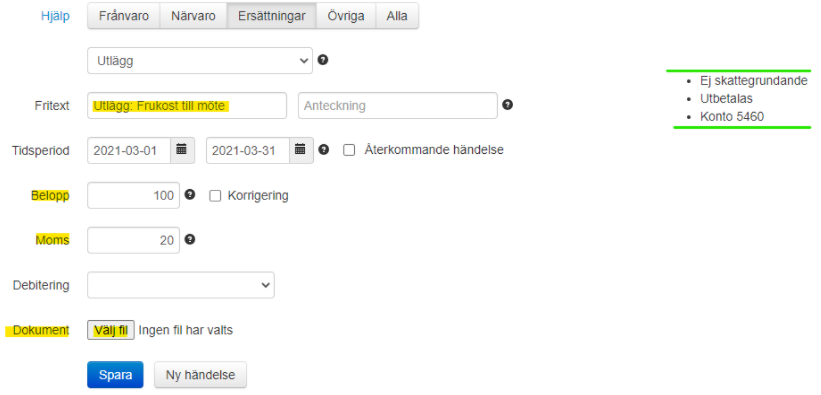The width and height of the screenshot is (821, 395).
Task: Select the Ersättningar tab
Action: point(272,16)
